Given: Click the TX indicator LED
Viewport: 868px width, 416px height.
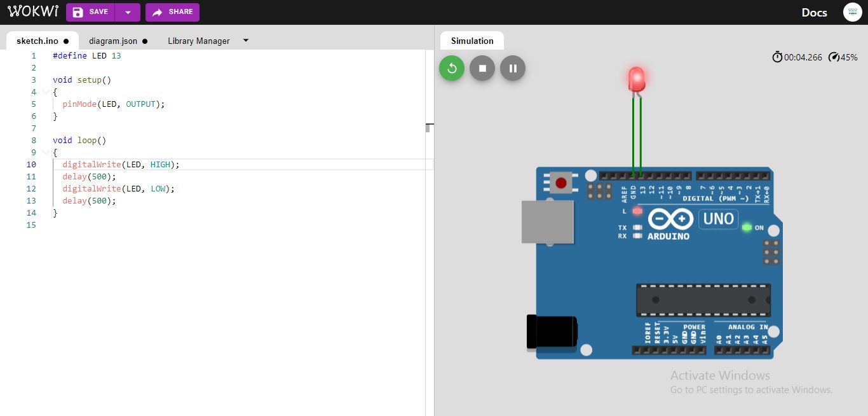Looking at the screenshot, I should click(x=637, y=227).
